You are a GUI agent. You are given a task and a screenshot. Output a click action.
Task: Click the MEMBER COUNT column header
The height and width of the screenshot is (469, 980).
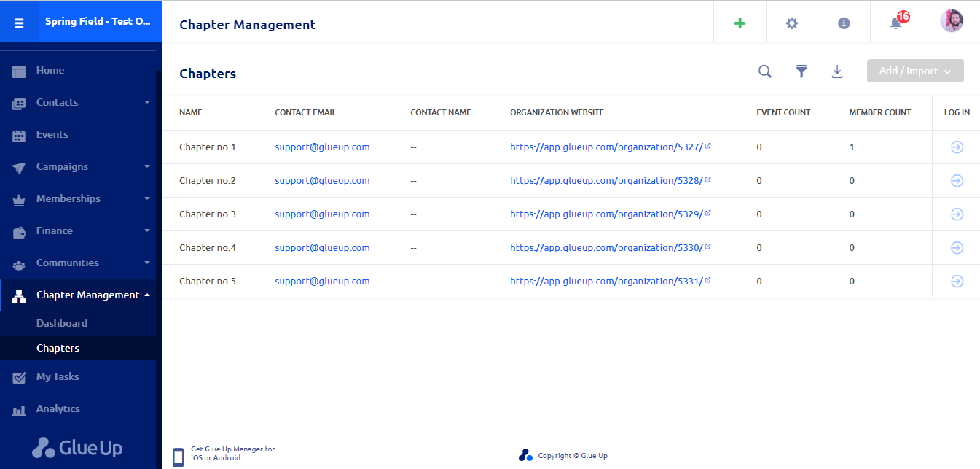(x=880, y=112)
